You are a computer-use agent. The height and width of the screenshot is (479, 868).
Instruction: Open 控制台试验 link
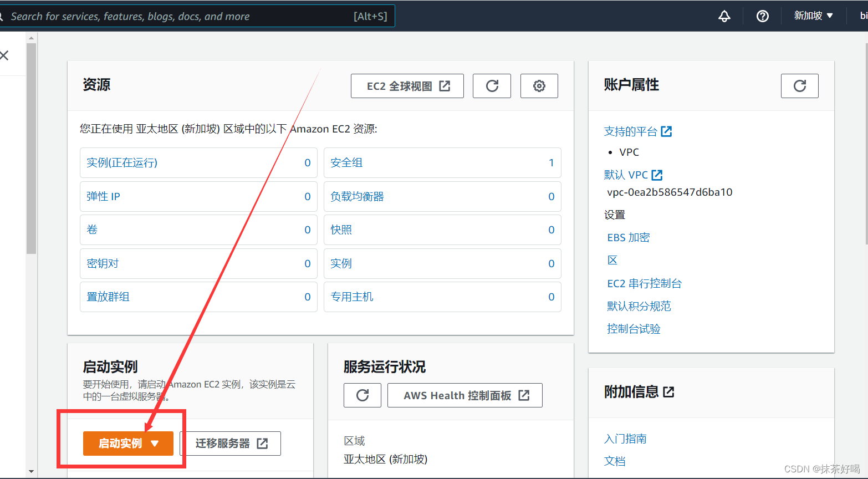click(x=634, y=329)
